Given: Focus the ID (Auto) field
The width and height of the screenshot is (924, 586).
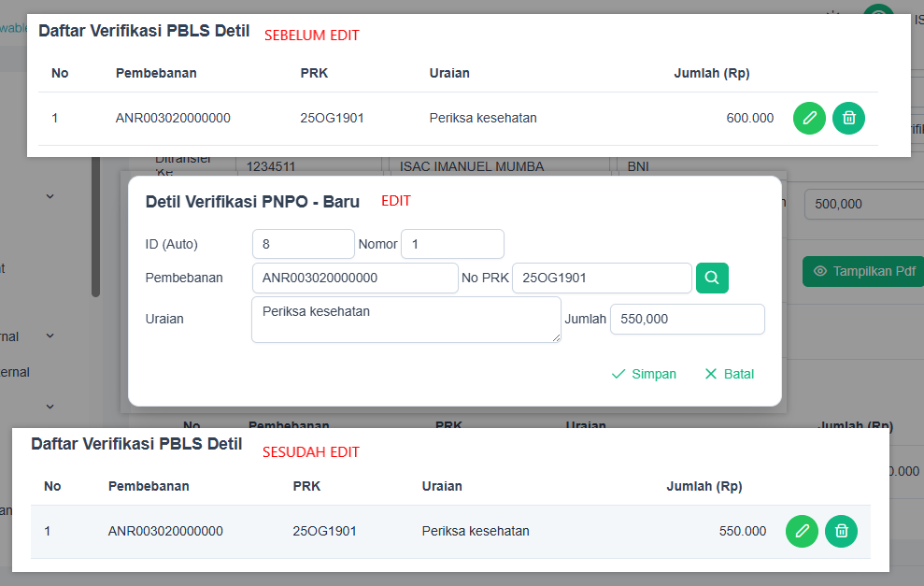Looking at the screenshot, I should click(303, 244).
